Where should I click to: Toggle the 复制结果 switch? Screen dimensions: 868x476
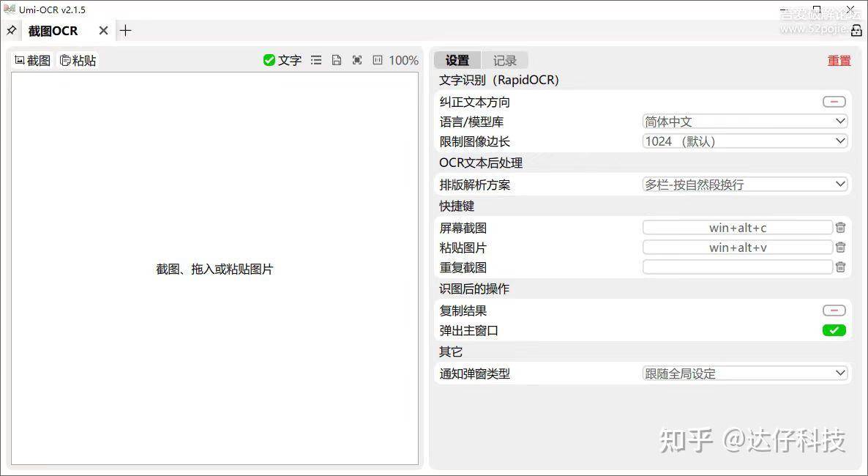834,310
